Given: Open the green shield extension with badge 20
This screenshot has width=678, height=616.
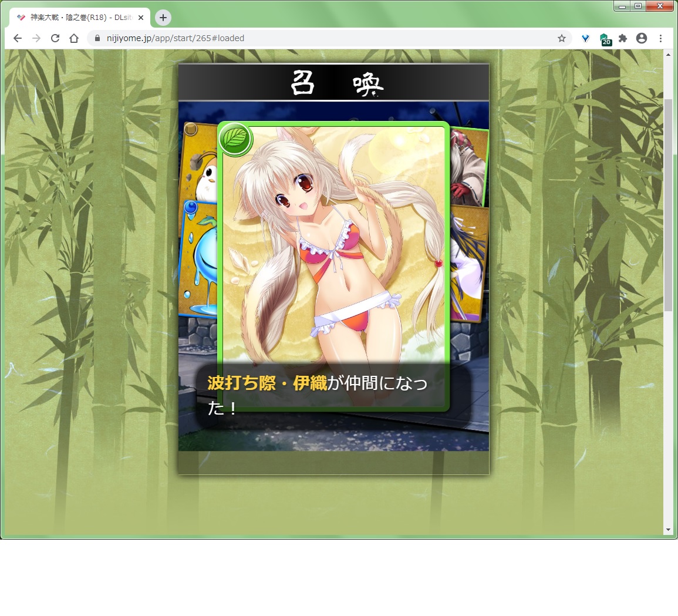Looking at the screenshot, I should [x=605, y=39].
